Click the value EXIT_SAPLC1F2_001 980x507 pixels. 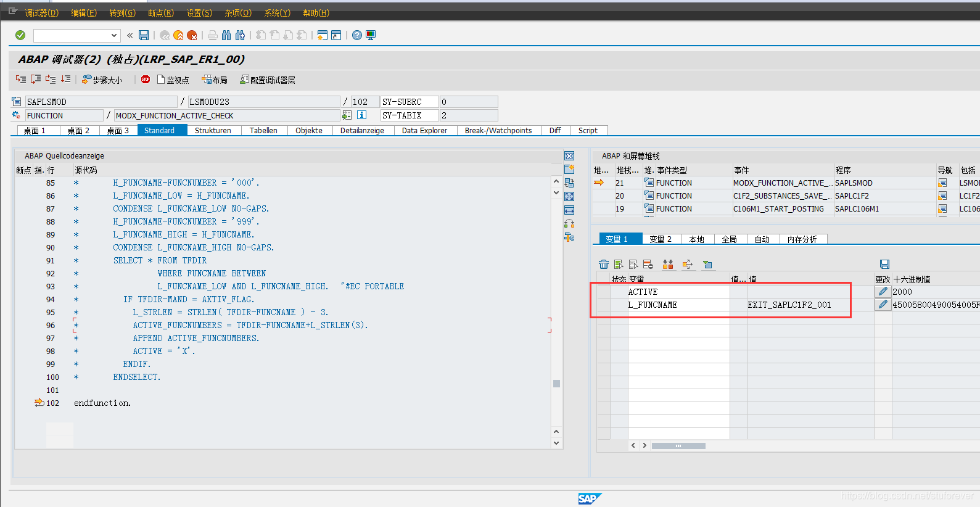pyautogui.click(x=789, y=305)
